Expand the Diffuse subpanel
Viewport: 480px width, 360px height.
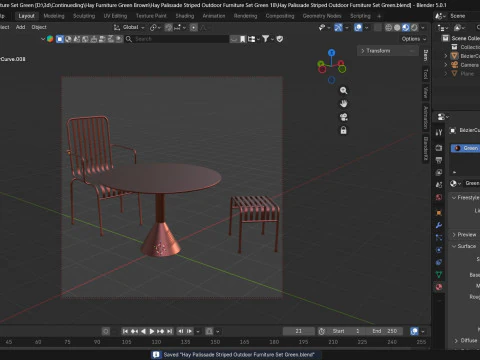coord(466,340)
